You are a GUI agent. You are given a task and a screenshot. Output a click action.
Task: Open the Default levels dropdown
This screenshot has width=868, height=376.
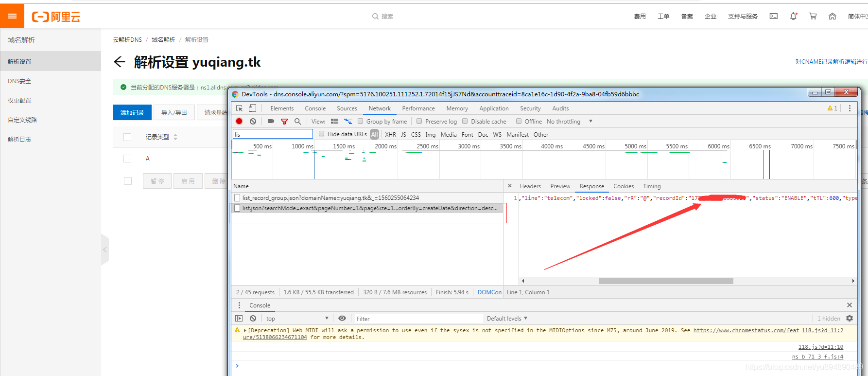pos(507,318)
